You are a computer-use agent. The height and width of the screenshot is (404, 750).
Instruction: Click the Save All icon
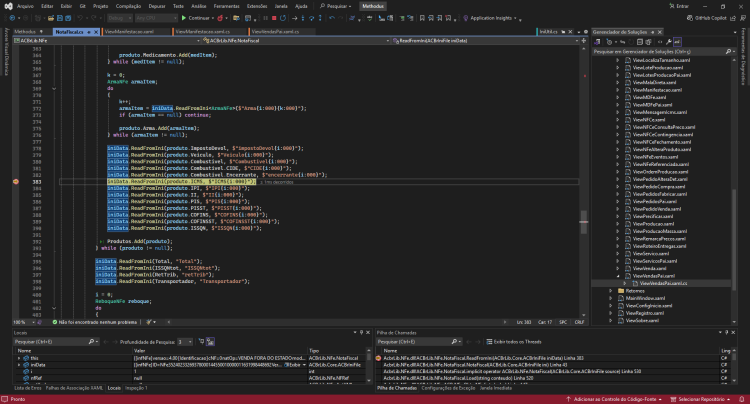pos(68,18)
